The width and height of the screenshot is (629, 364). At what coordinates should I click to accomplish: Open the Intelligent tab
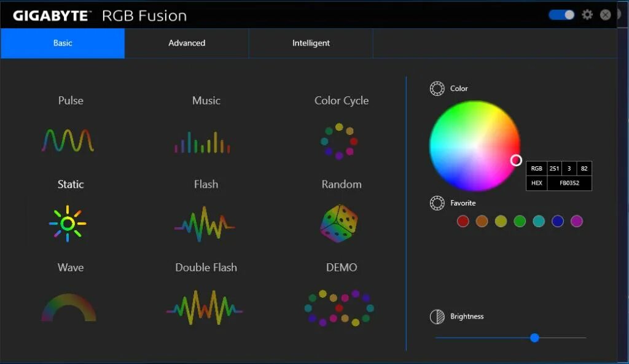[311, 43]
